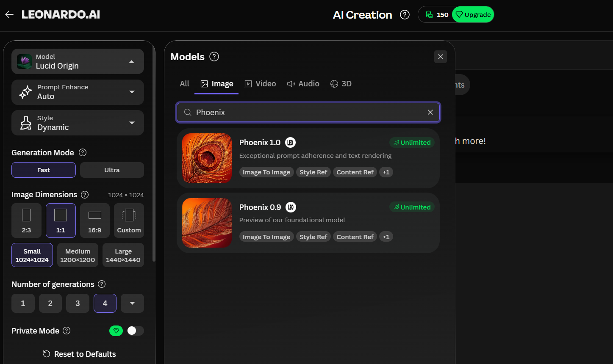Show extra features for Phoenix 0.9 (+1)
Image resolution: width=613 pixels, height=364 pixels.
(386, 237)
